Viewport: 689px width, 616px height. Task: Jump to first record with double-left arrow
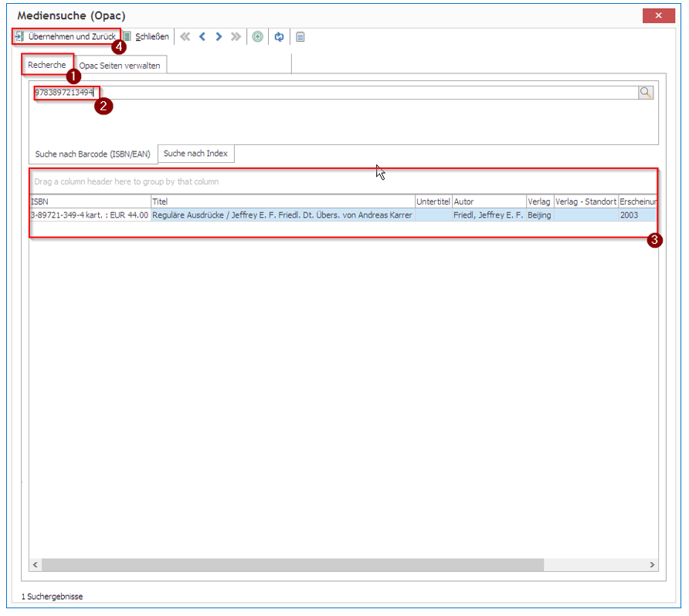[x=185, y=36]
